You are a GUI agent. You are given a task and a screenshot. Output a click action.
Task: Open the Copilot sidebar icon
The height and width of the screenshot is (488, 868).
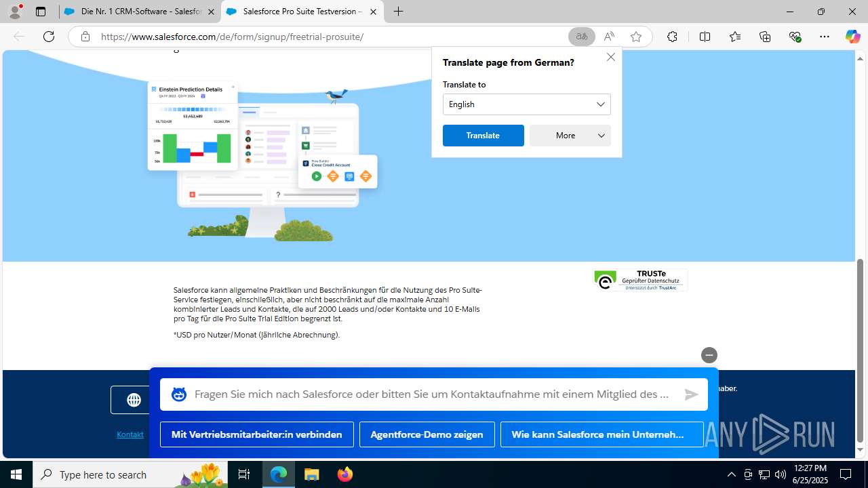852,37
